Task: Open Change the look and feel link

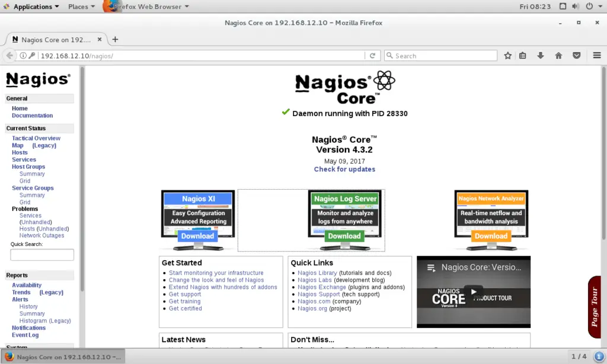Action: point(216,280)
